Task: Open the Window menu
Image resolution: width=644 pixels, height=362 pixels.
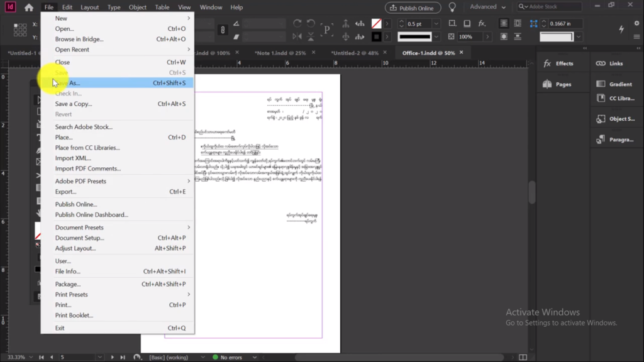Action: coord(211,8)
